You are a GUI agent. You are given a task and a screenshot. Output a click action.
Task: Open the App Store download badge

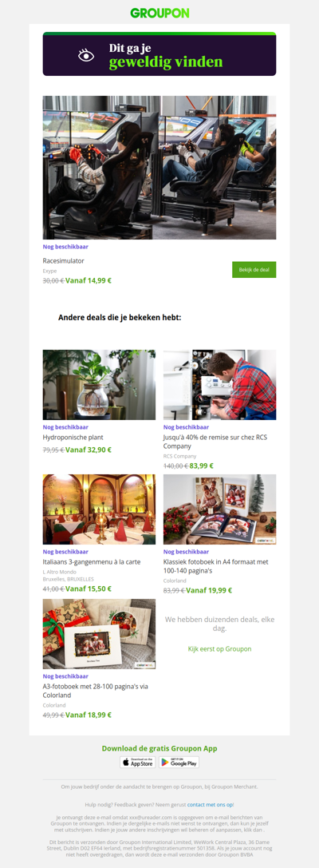pyautogui.click(x=138, y=763)
